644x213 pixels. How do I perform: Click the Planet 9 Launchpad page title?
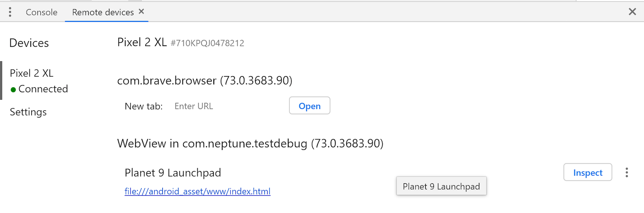point(173,173)
